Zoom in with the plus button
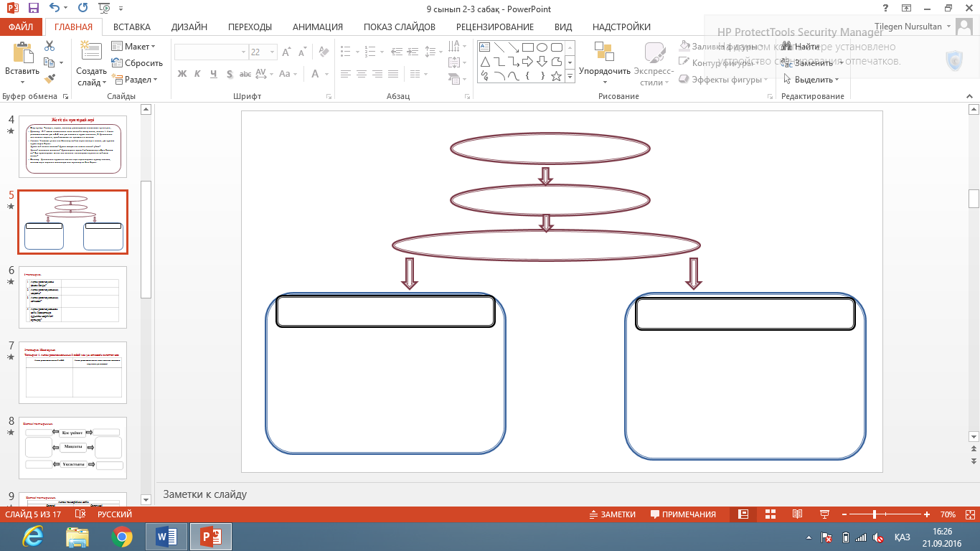The width and height of the screenshot is (980, 551). pyautogui.click(x=928, y=514)
